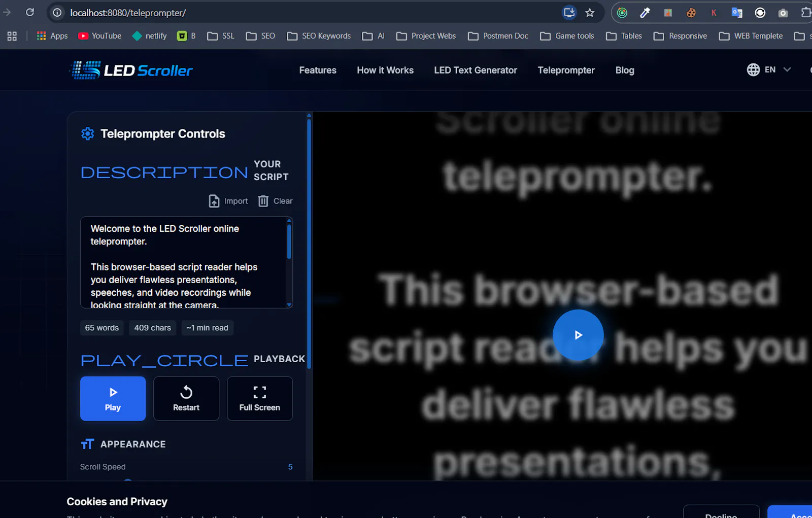Screen dimensions: 812x518
Task: Restart the teleprompter script
Action: point(186,398)
